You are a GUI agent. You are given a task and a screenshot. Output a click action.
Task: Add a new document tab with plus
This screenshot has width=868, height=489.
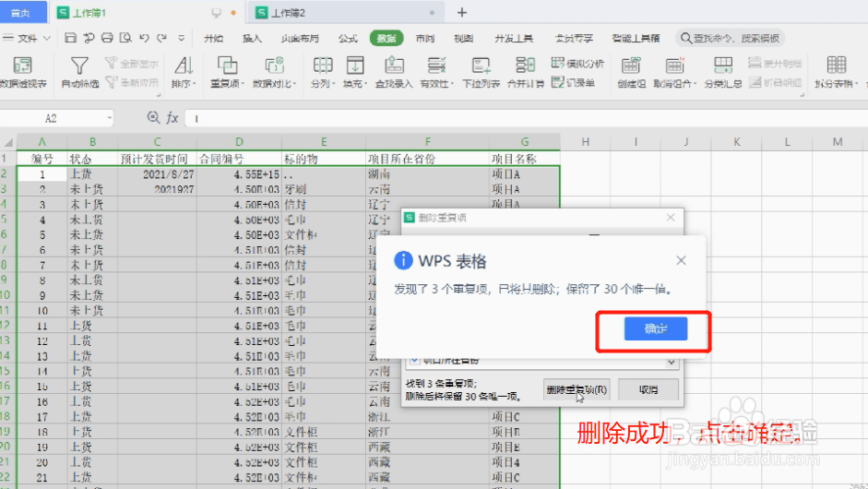[462, 12]
